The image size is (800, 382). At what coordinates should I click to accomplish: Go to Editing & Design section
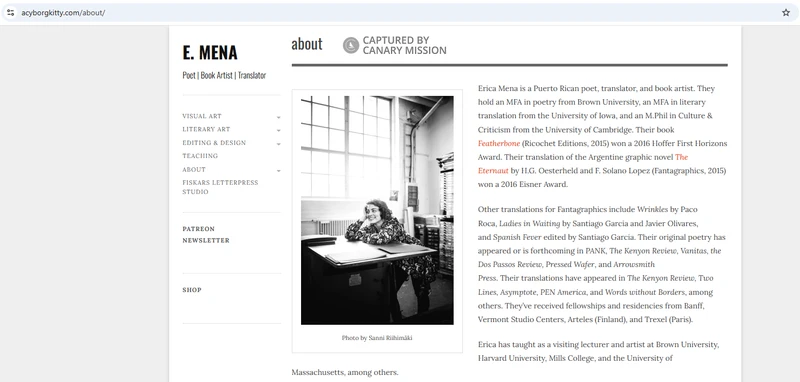coord(214,143)
